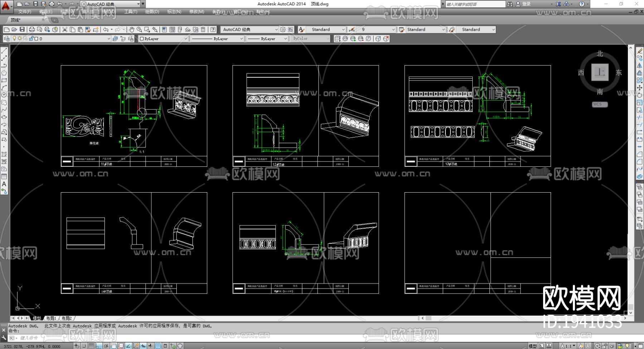The width and height of the screenshot is (644, 349).
Task: Open the Layer Properties Manager icon
Action: pos(7,39)
